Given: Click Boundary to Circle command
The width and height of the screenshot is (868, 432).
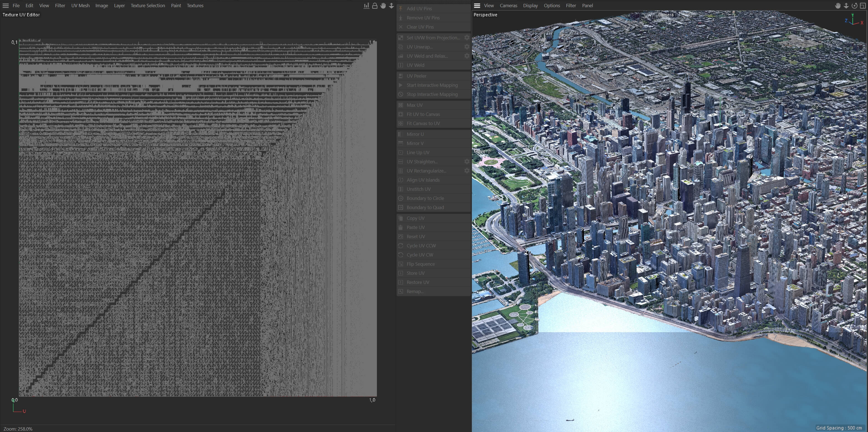Looking at the screenshot, I should point(434,198).
